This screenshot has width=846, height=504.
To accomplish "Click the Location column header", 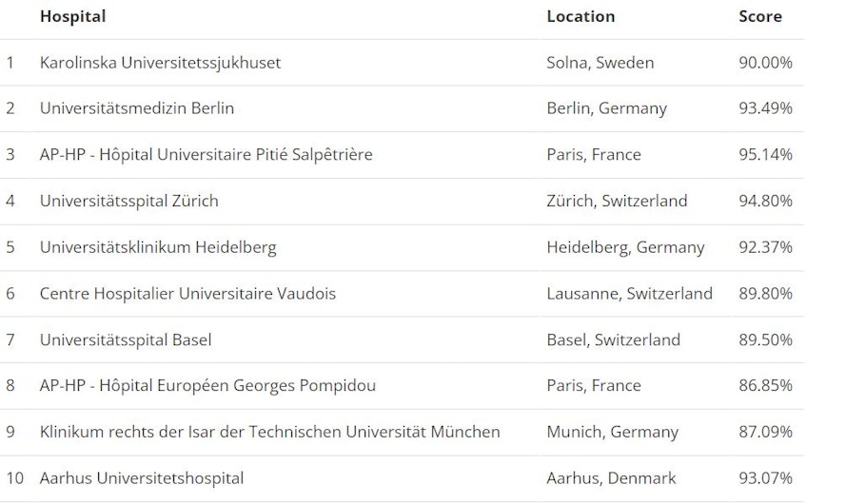I will [580, 17].
